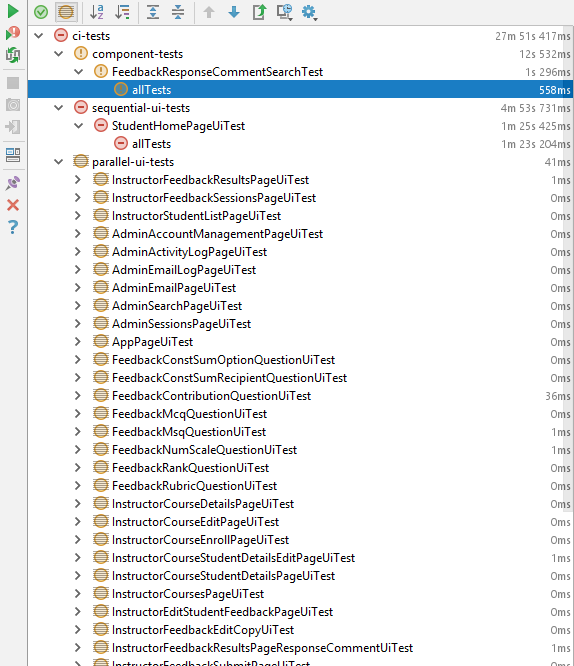Select allTests under StudentHomePageUiTest
Screen dimensions: 574x666
pos(300,144)
